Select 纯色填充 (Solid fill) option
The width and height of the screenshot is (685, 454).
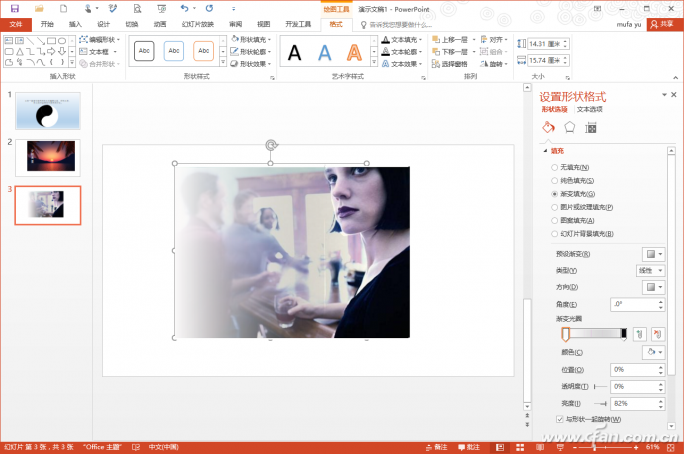click(555, 180)
